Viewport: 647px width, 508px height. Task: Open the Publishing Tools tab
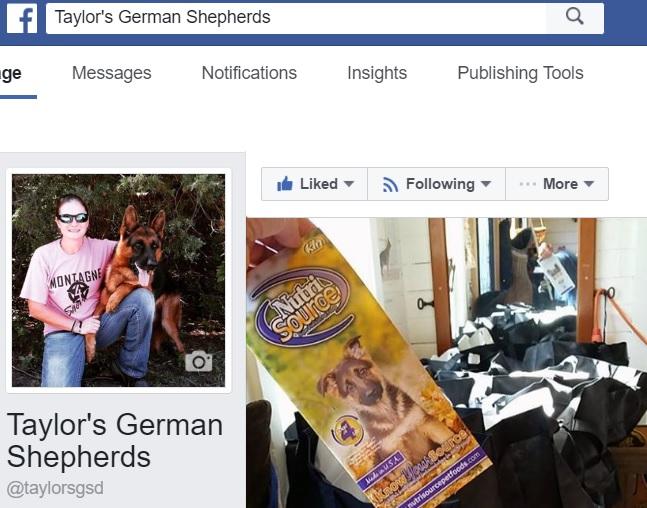(520, 73)
